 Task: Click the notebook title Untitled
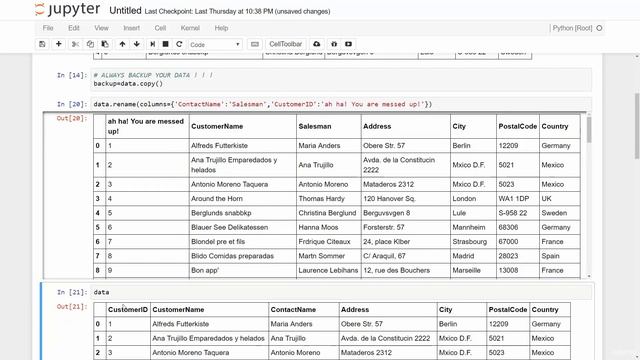click(x=125, y=11)
